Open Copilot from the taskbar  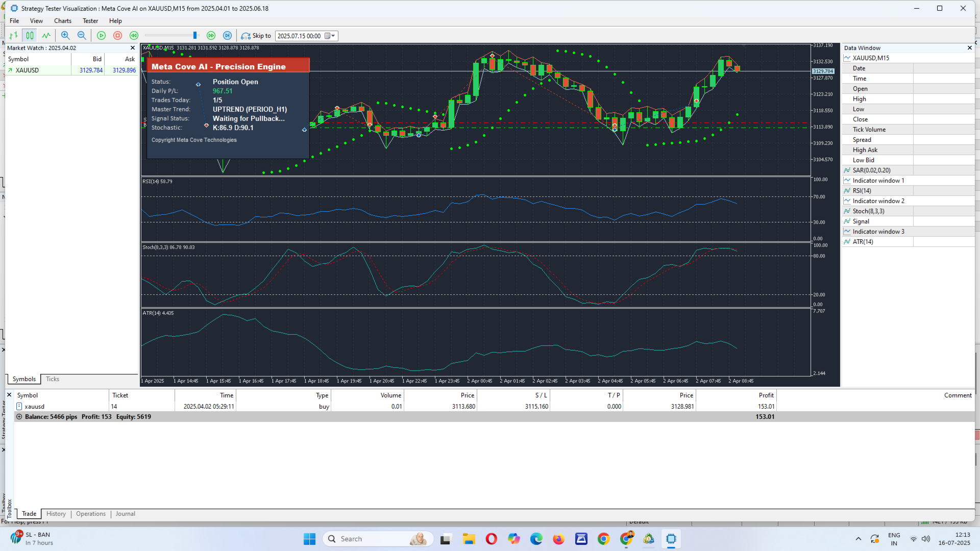[x=513, y=539]
